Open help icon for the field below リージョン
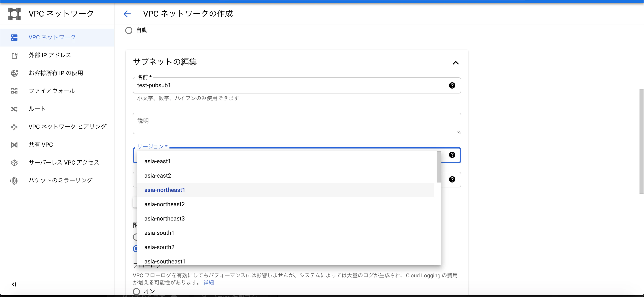Screen dimensions: 644x297 point(452,179)
